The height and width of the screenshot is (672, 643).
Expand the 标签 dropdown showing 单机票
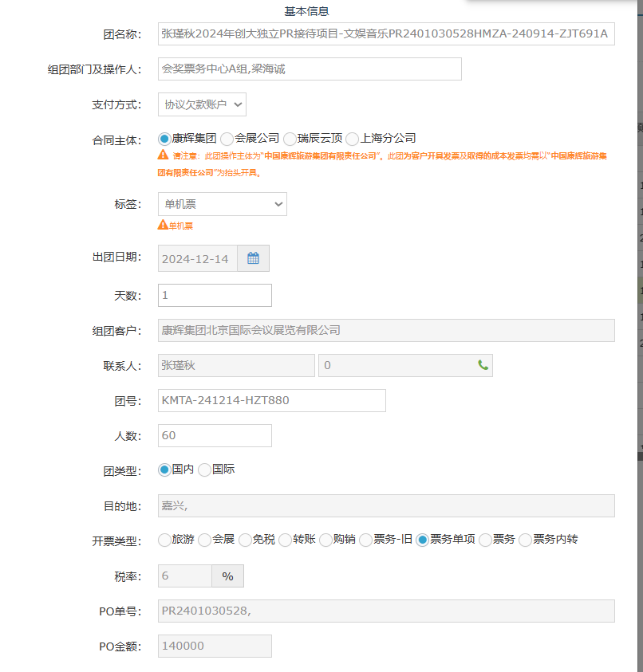pyautogui.click(x=222, y=204)
